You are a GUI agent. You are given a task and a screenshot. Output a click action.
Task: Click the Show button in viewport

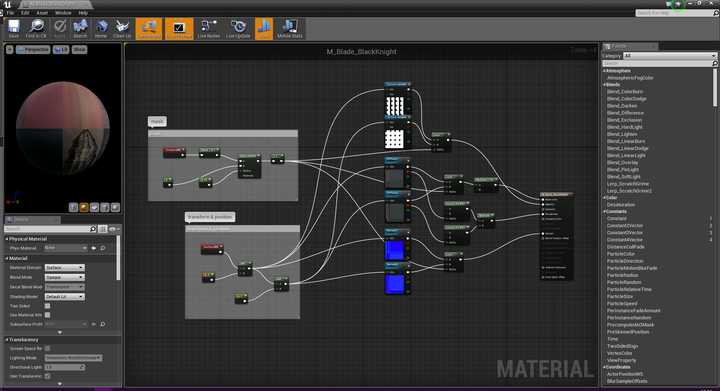(79, 49)
